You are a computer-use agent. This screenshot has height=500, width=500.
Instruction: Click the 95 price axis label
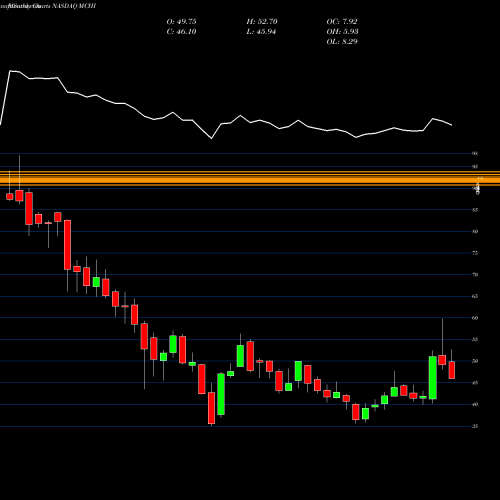click(x=475, y=167)
